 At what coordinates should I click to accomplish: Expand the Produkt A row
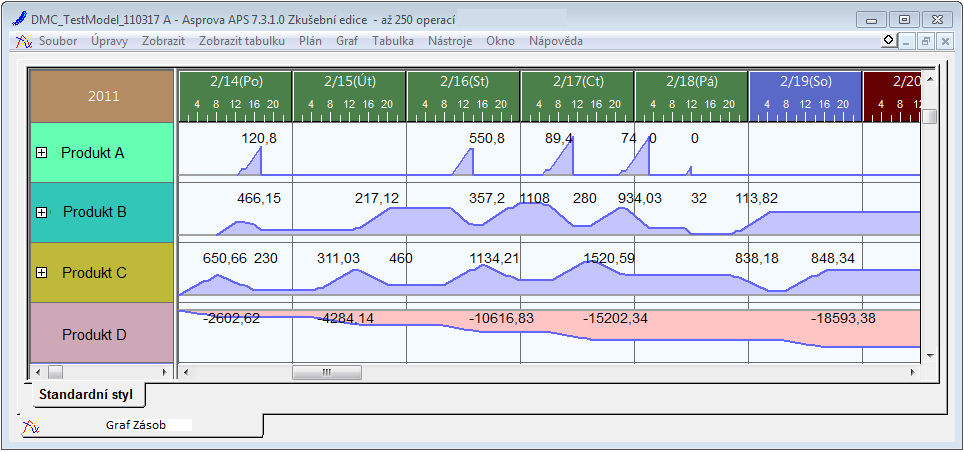[x=41, y=153]
